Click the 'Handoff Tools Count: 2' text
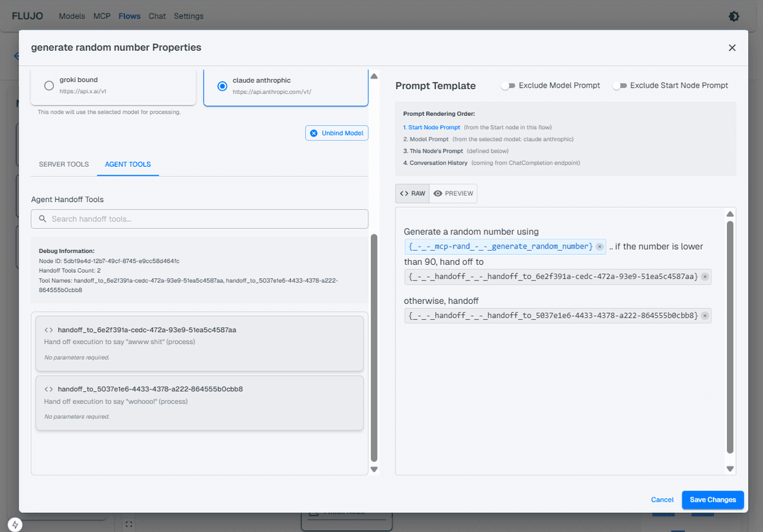The height and width of the screenshot is (532, 763). 69,271
